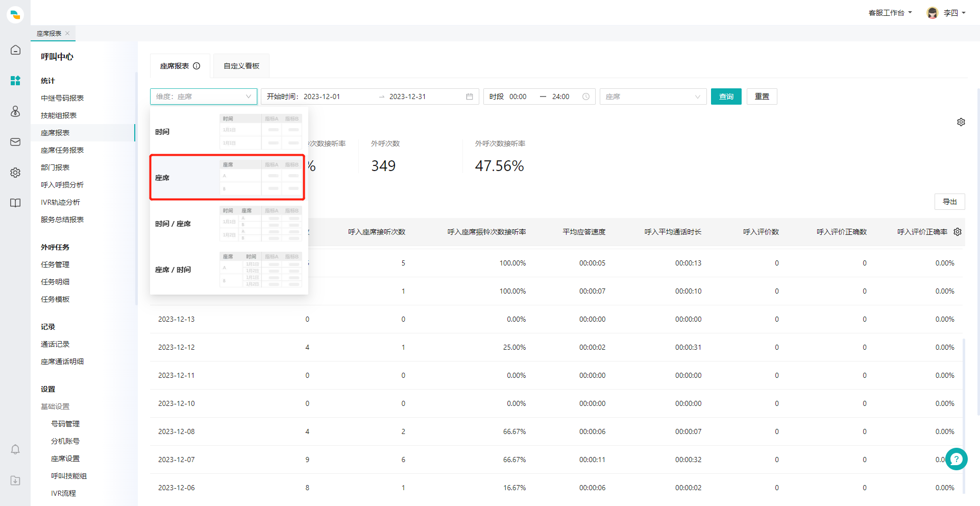
Task: Click the 2023-12-13 row date cell
Action: [176, 319]
